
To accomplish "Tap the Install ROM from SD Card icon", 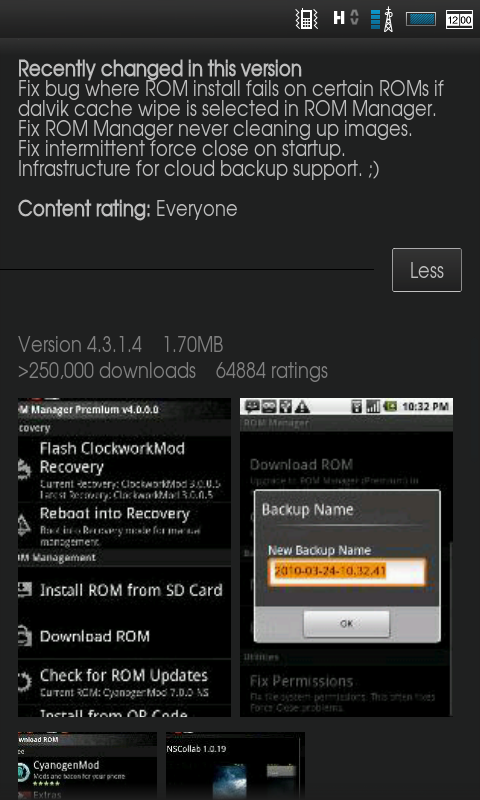I will [24, 589].
